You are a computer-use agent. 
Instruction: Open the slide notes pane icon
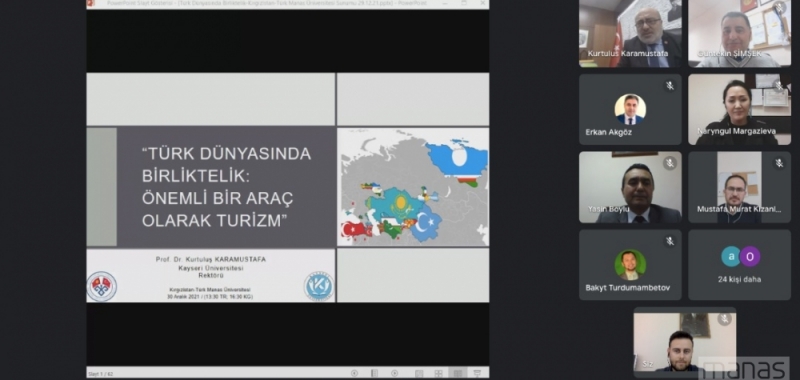point(374,373)
